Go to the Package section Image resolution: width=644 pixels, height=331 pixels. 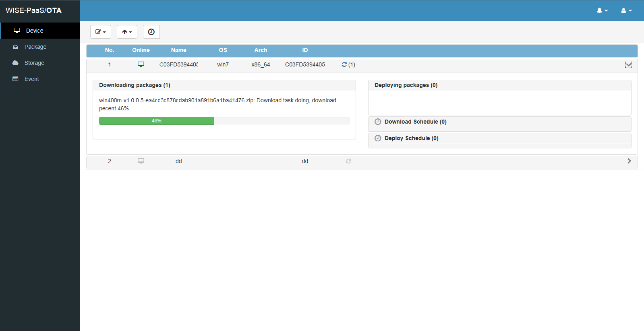coord(35,47)
